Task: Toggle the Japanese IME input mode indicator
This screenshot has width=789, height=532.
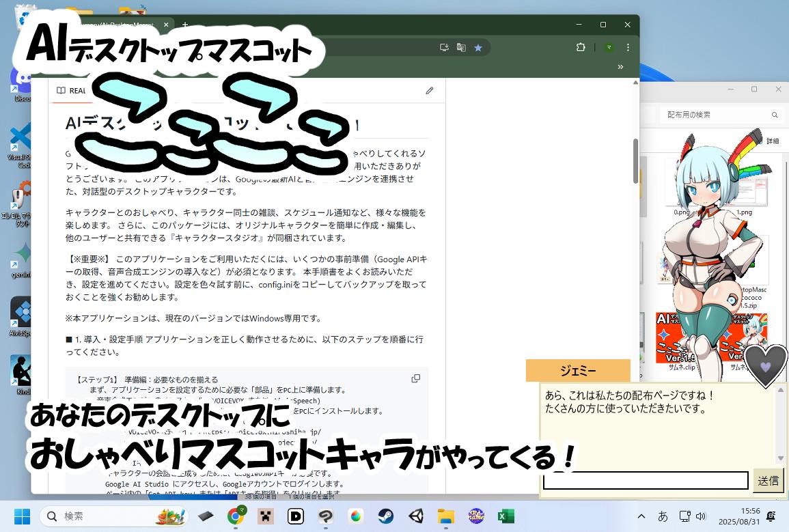Action: click(x=662, y=516)
